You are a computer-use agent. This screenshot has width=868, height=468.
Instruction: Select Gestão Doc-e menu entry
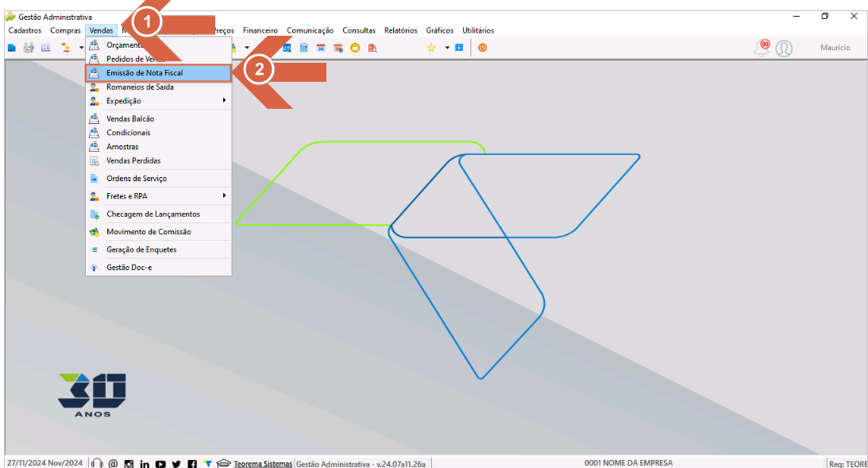(x=158, y=267)
